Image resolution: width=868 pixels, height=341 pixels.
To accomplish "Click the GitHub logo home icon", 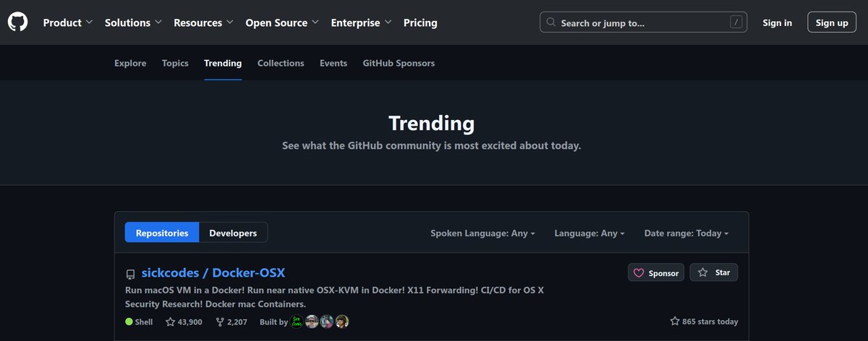I will click(x=17, y=22).
